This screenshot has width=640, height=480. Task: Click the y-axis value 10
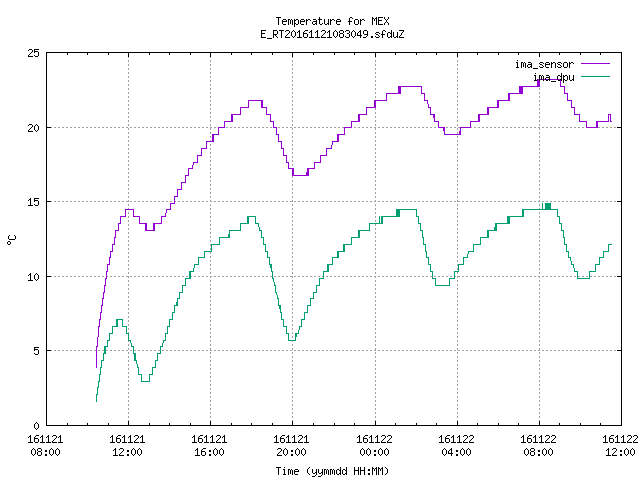[x=33, y=277]
